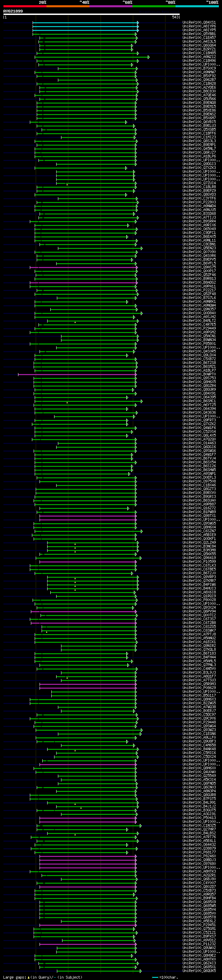
Task: Click the arrowhead of the A9NZI2 alignment
Action: click(x=149, y=57)
